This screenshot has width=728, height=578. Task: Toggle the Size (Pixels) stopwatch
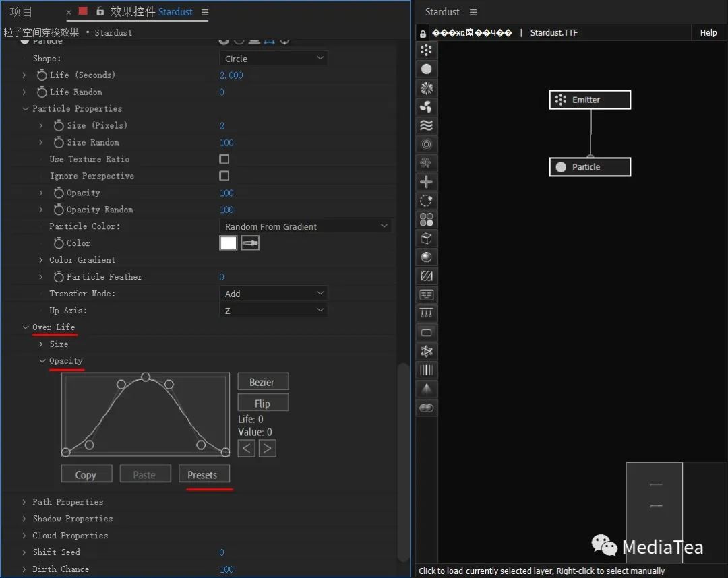click(59, 125)
